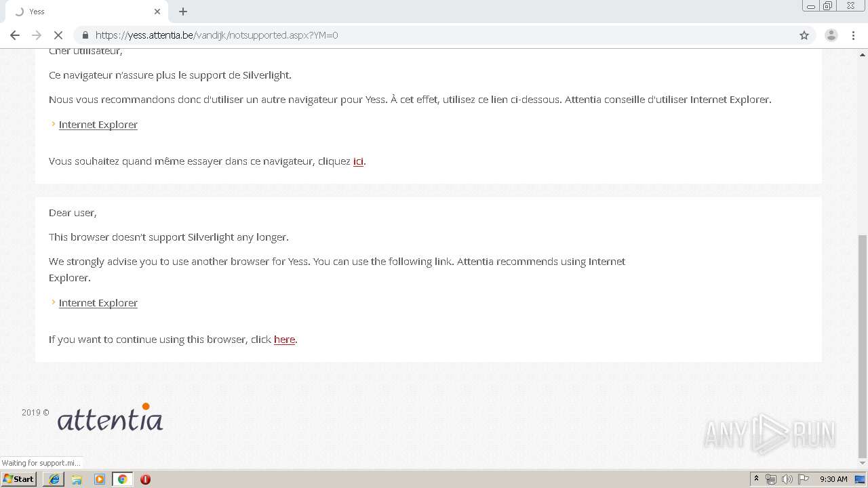Click 'Ce navigateur n'assure plus' sentence
This screenshot has width=868, height=488.
(x=170, y=75)
